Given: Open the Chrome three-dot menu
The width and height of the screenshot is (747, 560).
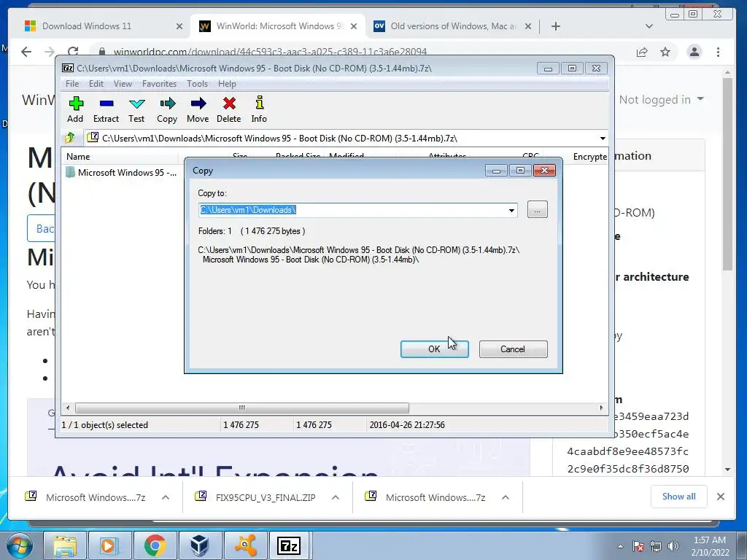Looking at the screenshot, I should [718, 52].
